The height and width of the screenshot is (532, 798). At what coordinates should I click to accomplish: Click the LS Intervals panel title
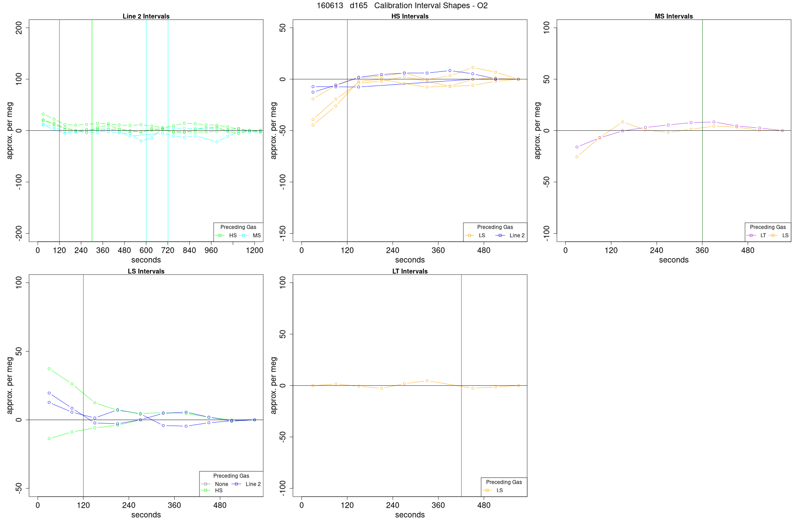(x=146, y=271)
